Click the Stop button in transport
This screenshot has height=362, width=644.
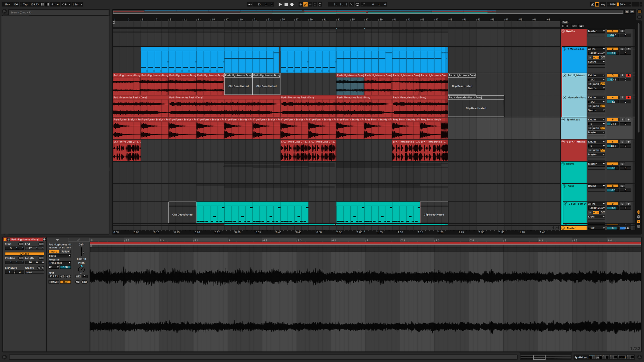286,5
